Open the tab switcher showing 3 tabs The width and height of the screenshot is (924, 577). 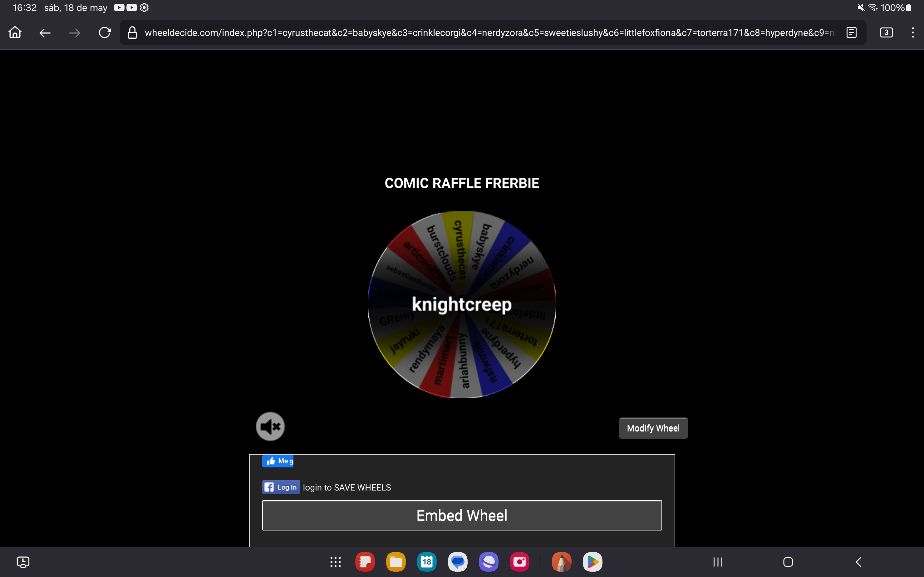tap(886, 33)
